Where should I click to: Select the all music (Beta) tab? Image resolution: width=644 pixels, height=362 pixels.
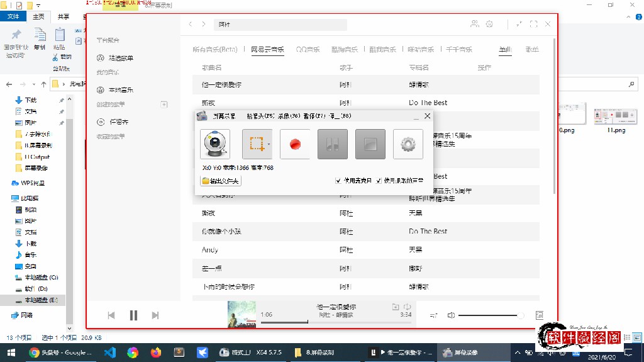tap(215, 49)
